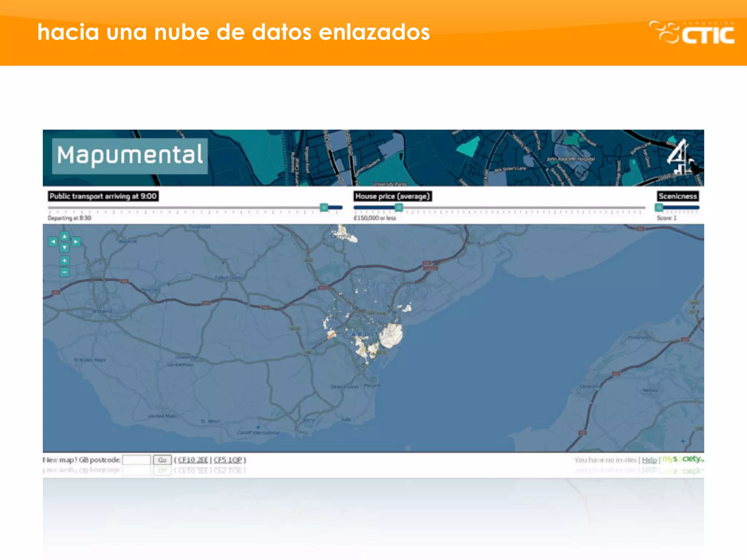Click the Public transport slider handle
Screen dimensions: 747x560
click(324, 207)
